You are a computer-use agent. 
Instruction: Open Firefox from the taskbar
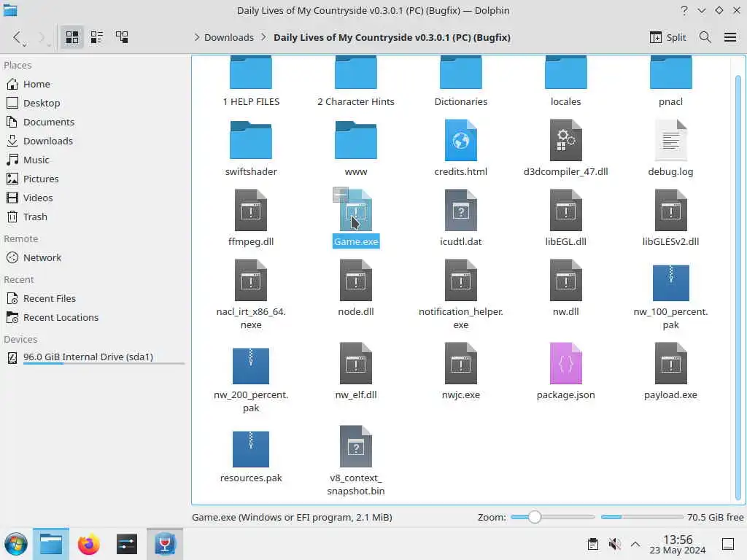[x=88, y=544]
